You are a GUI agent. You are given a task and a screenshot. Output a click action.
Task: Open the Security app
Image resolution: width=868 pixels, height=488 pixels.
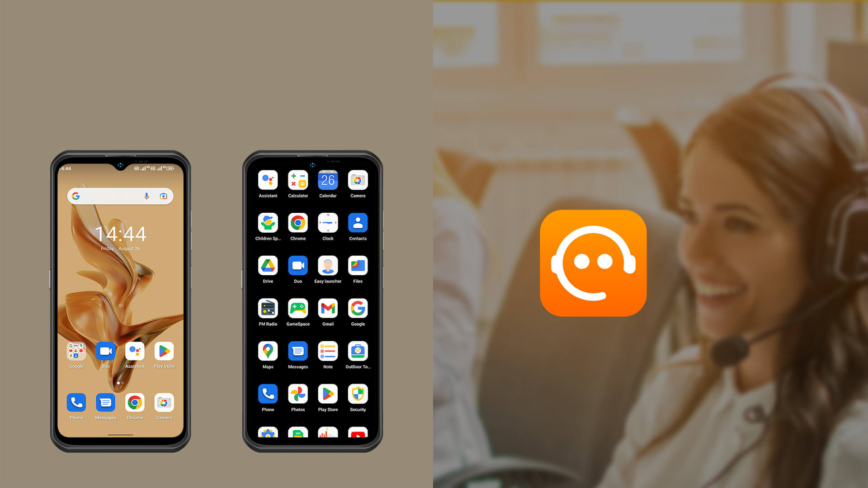pyautogui.click(x=357, y=394)
